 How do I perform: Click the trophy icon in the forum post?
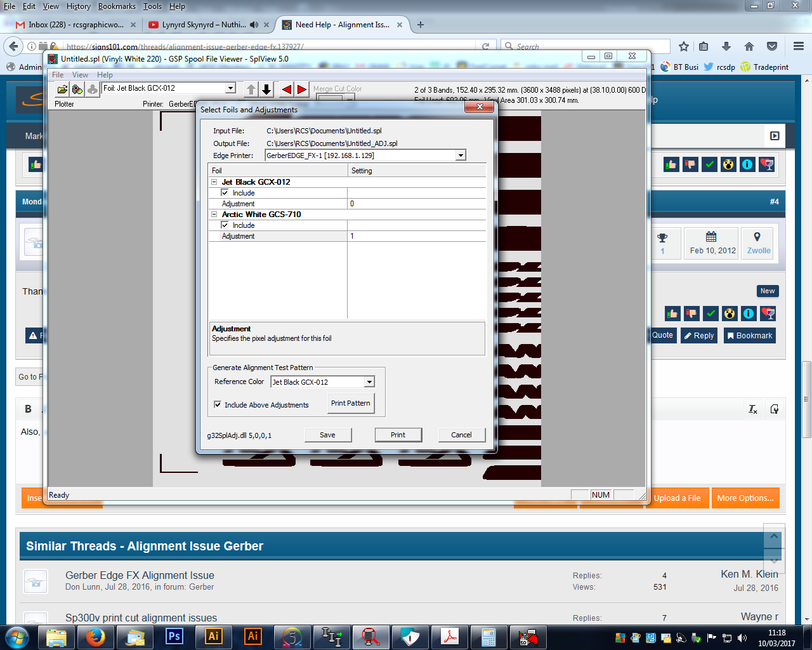[662, 238]
